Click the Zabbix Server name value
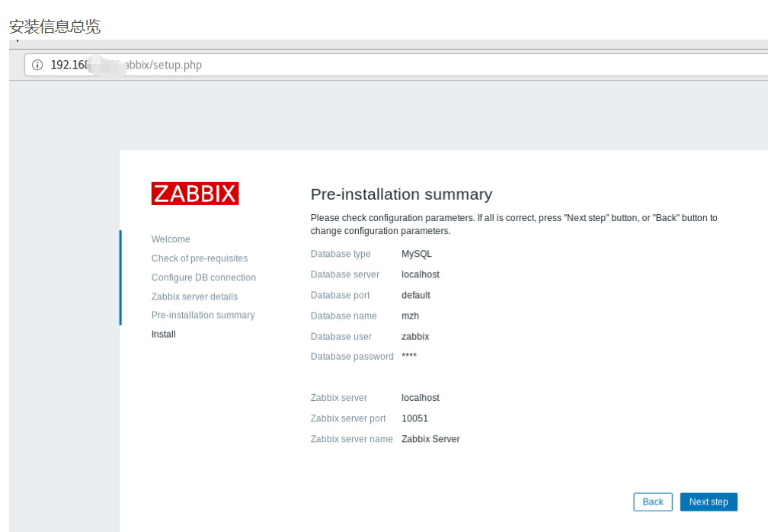Screen dimensions: 768x532 [430, 439]
